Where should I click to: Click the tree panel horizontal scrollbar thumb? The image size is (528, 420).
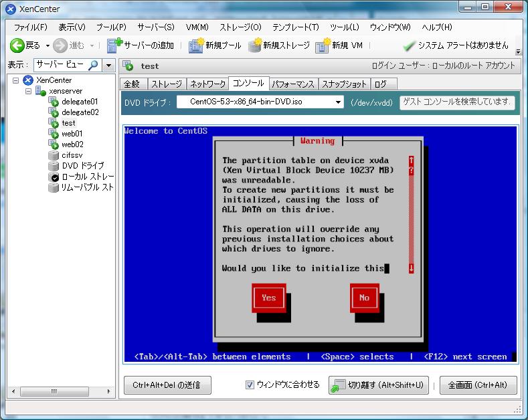(54, 391)
